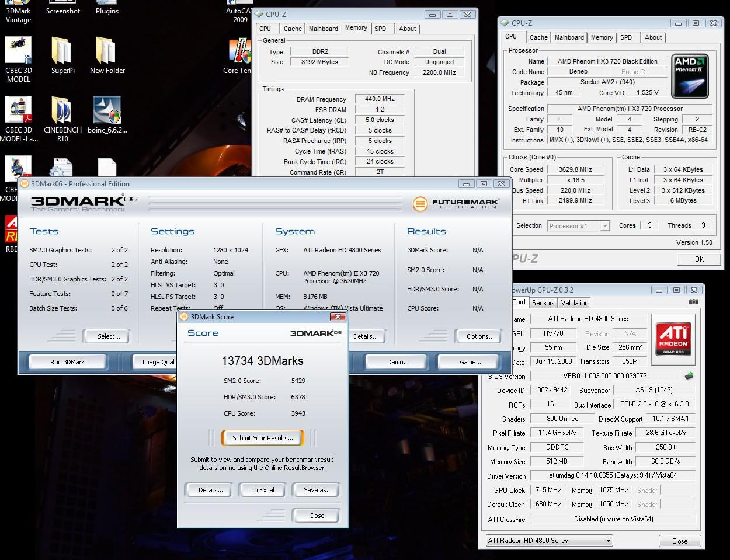The image size is (730, 560).
Task: Click the 3DMark Score window title icon
Action: click(x=184, y=317)
